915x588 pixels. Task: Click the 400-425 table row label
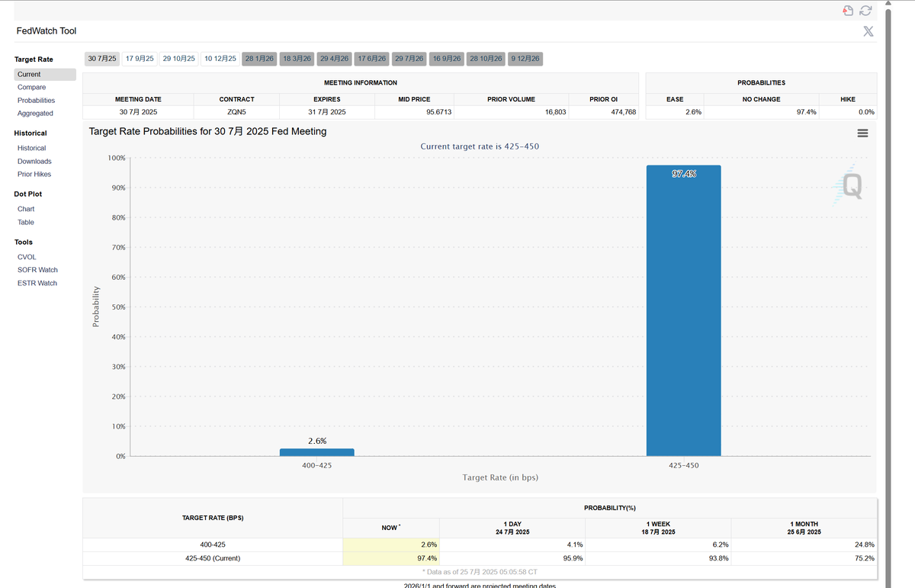tap(213, 545)
